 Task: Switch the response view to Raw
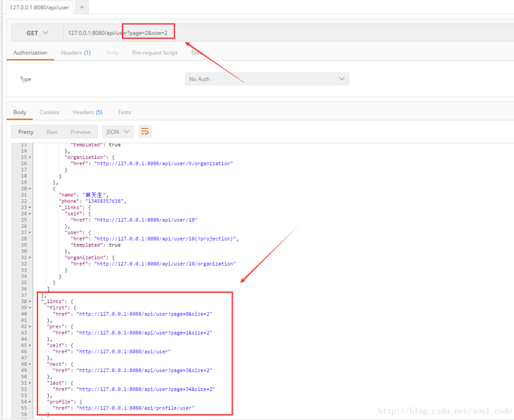click(52, 131)
